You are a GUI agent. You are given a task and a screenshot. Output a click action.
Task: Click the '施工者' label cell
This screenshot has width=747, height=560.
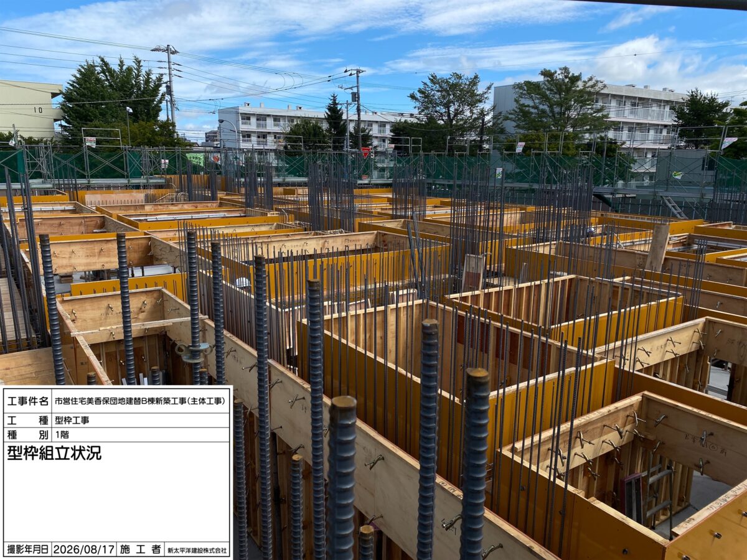(141, 549)
